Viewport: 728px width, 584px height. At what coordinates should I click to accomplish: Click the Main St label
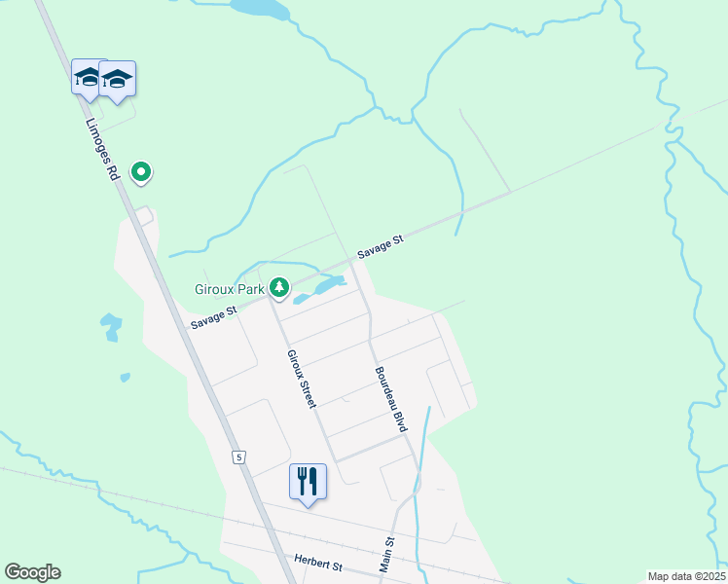point(386,554)
